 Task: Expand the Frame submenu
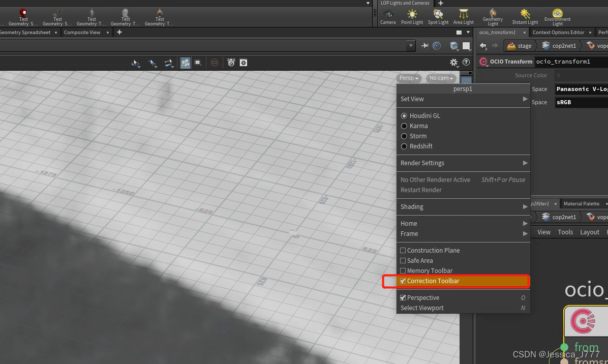(463, 234)
